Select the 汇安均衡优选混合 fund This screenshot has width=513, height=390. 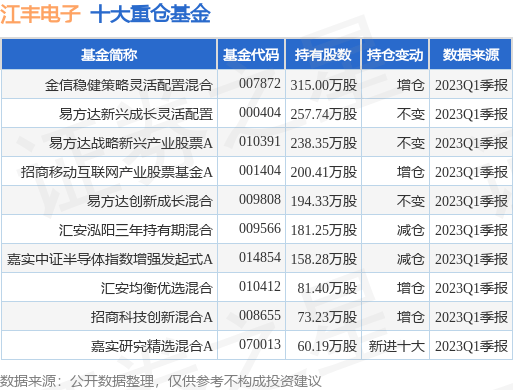157,288
